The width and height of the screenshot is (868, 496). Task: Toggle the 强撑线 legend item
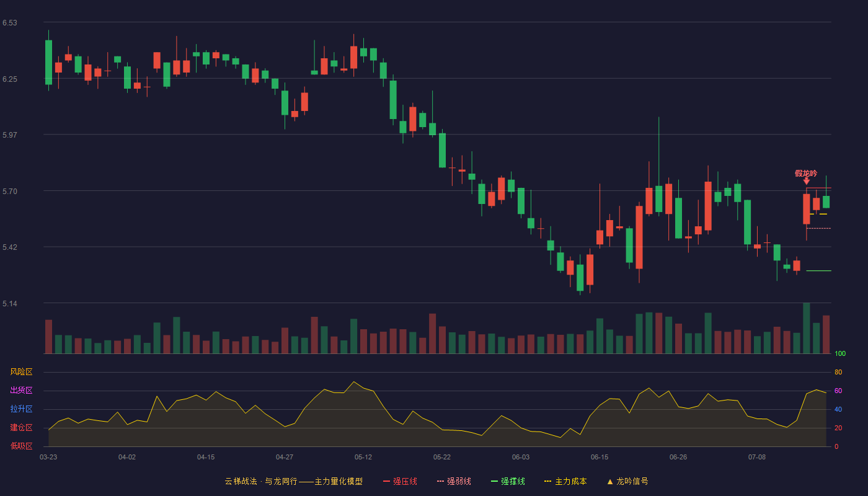click(x=508, y=481)
